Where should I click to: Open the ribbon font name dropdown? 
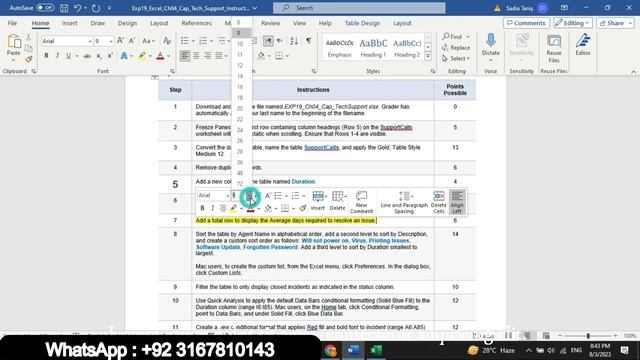coord(90,41)
